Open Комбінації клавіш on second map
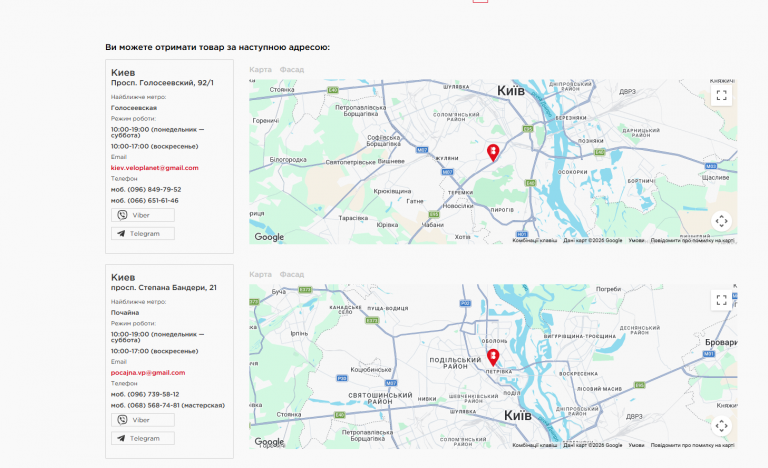Screen dimensions: 768x468 click(534, 445)
